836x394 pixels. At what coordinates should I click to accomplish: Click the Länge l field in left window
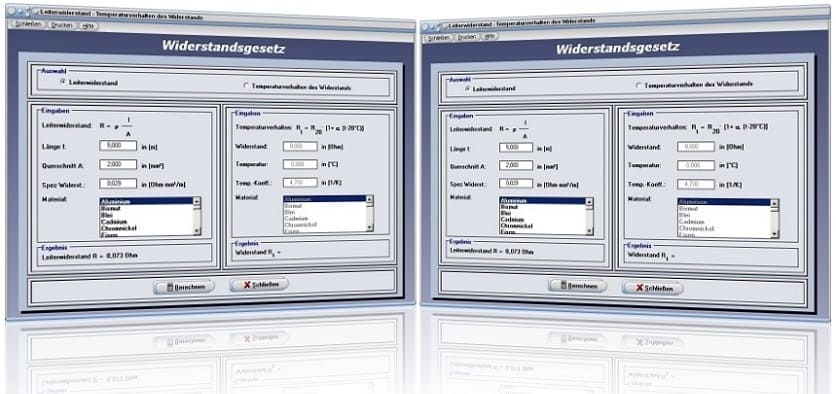click(118, 146)
